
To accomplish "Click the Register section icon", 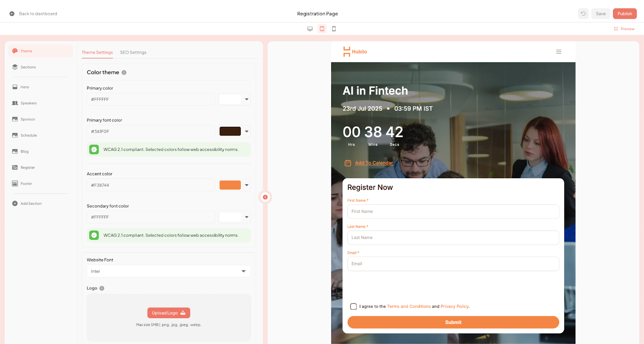I will [x=15, y=167].
